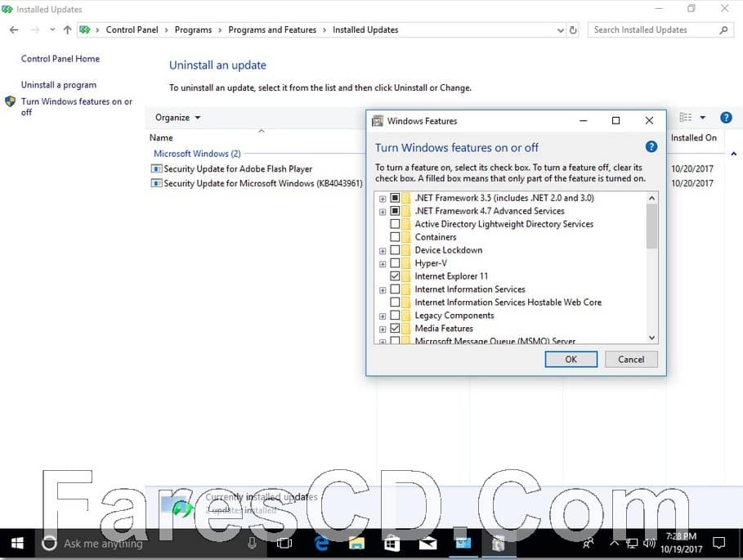
Task: Open Task View on taskbar
Action: (x=284, y=544)
